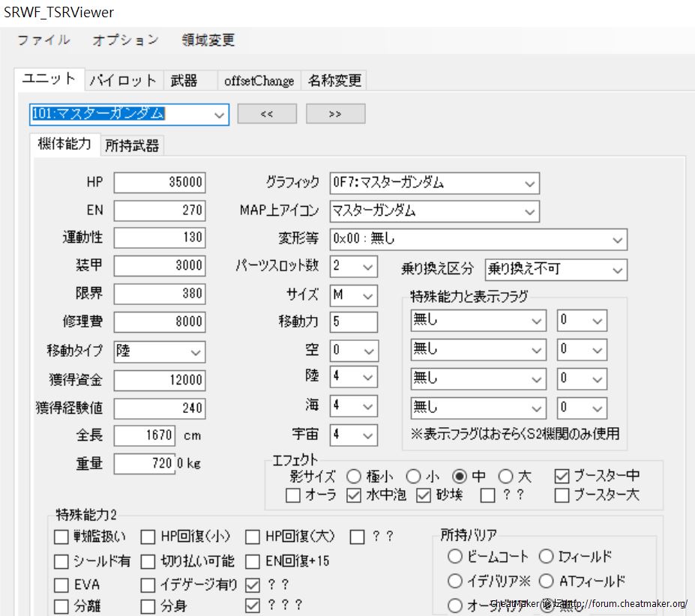The width and height of the screenshot is (695, 616).
Task: Open the 乗り換え区分 dropdown
Action: click(x=617, y=269)
